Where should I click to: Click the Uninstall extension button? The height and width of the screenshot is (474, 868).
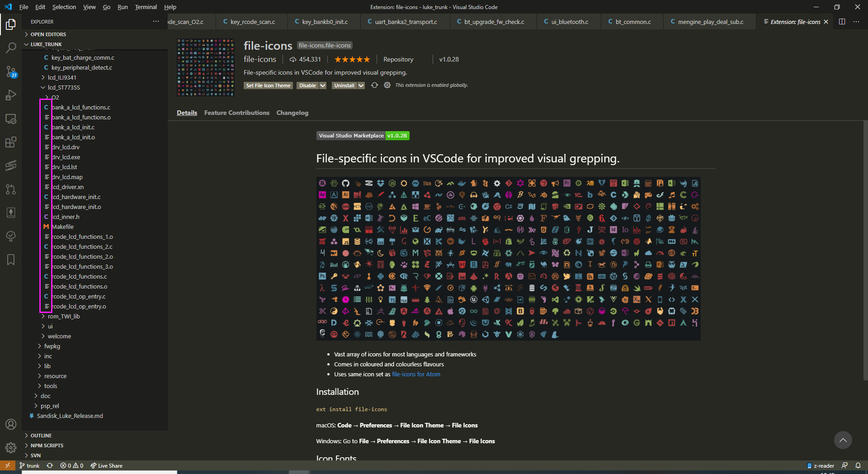coord(344,85)
